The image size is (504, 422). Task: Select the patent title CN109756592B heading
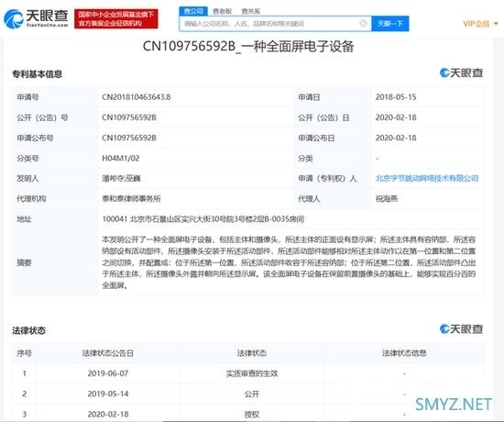pyautogui.click(x=248, y=47)
